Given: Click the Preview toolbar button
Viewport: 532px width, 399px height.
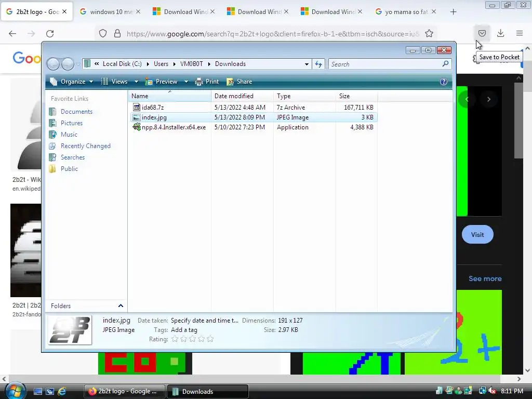Looking at the screenshot, I should (162, 82).
